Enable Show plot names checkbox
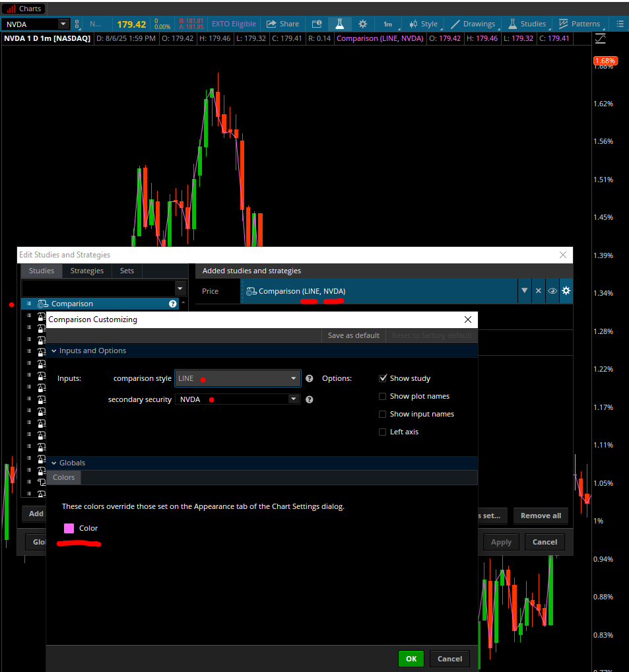Screen dimensions: 629x672 coord(383,397)
